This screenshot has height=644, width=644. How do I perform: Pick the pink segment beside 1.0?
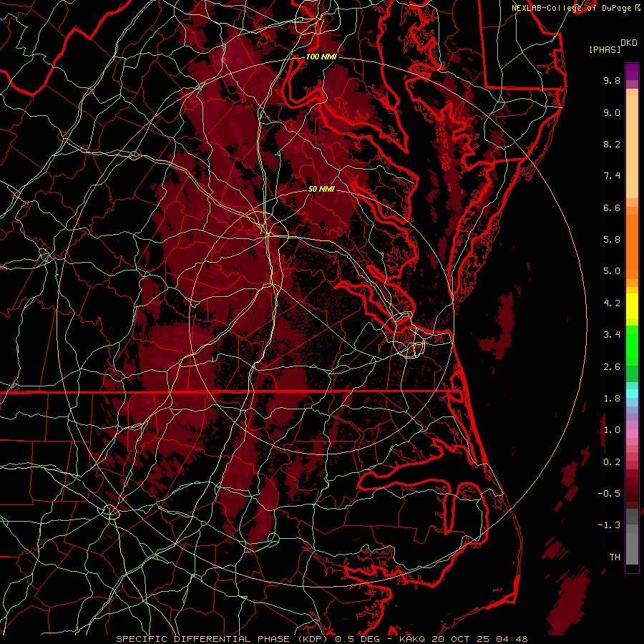632,434
